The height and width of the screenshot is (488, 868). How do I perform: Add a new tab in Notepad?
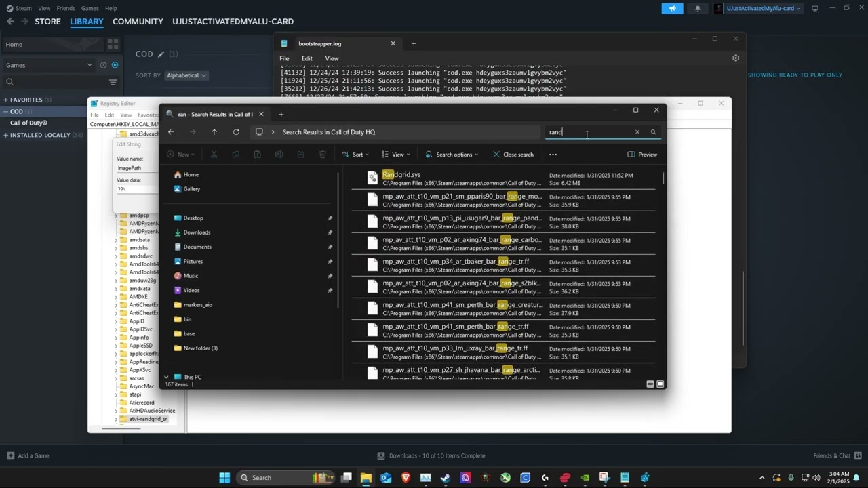[414, 44]
